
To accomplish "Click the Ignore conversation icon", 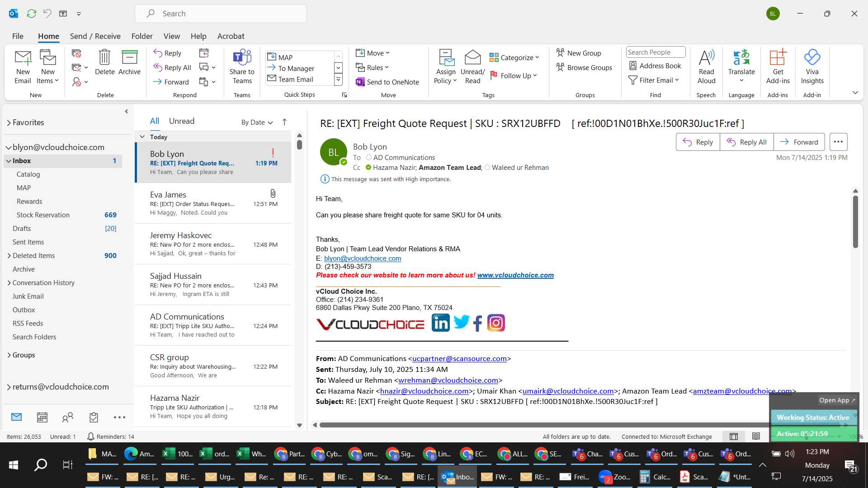I will pyautogui.click(x=76, y=53).
